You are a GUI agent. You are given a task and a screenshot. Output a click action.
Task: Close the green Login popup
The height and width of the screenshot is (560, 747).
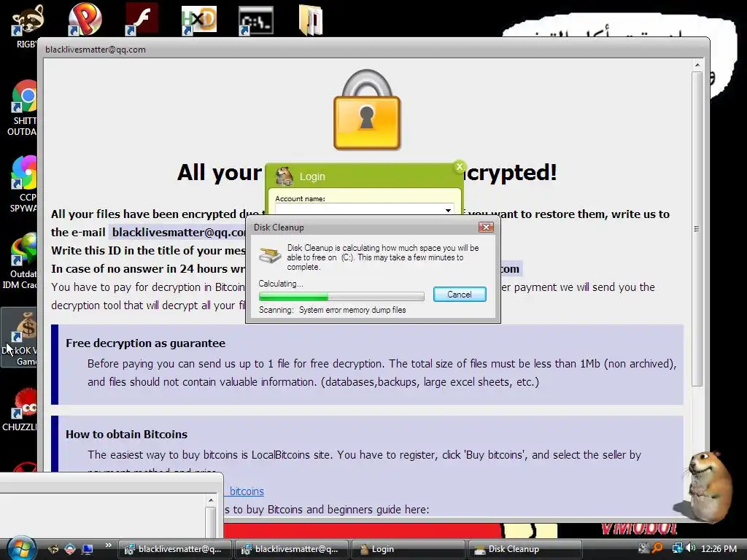point(459,167)
